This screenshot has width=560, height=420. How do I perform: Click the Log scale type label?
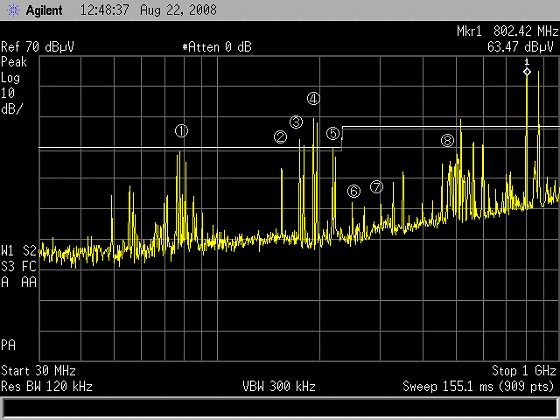pyautogui.click(x=10, y=78)
